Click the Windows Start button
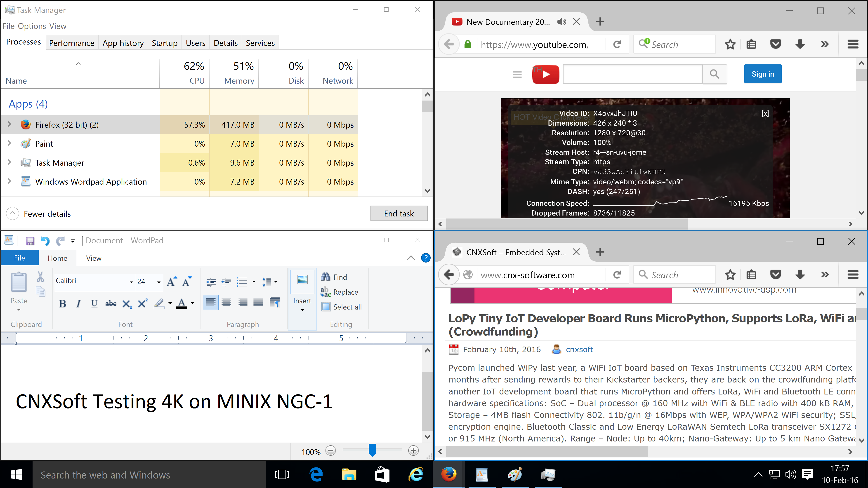The width and height of the screenshot is (868, 488). (x=16, y=474)
